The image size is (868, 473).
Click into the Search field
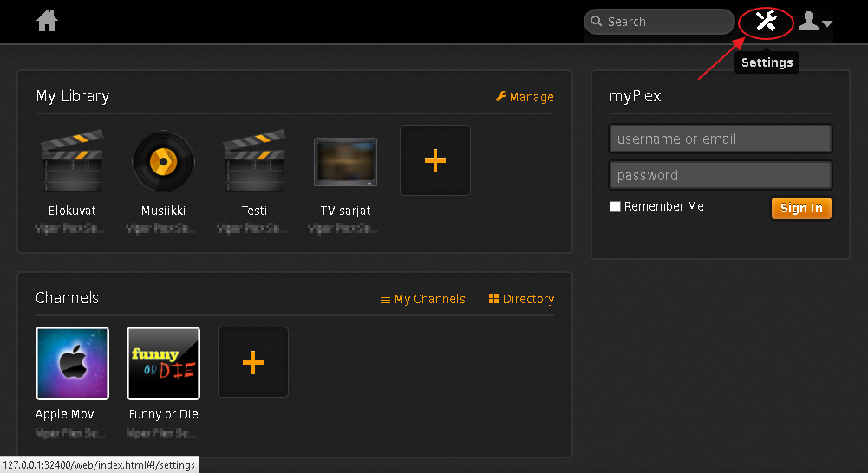coord(668,22)
